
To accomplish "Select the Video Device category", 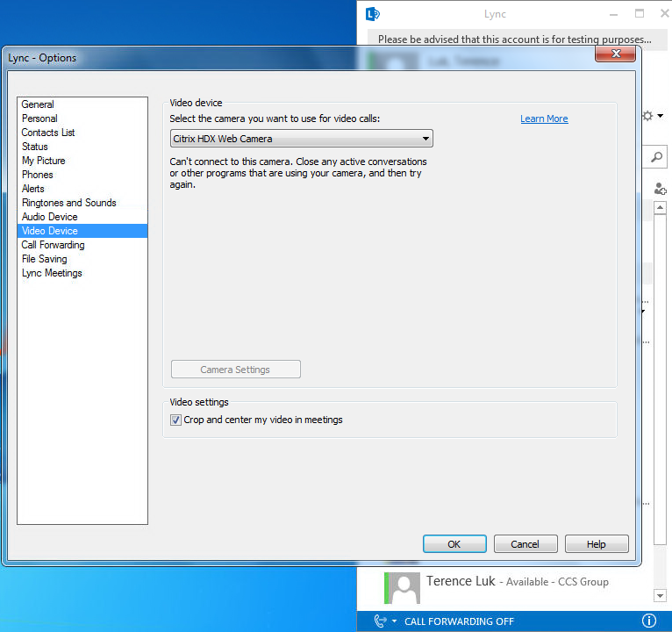I will [x=82, y=231].
